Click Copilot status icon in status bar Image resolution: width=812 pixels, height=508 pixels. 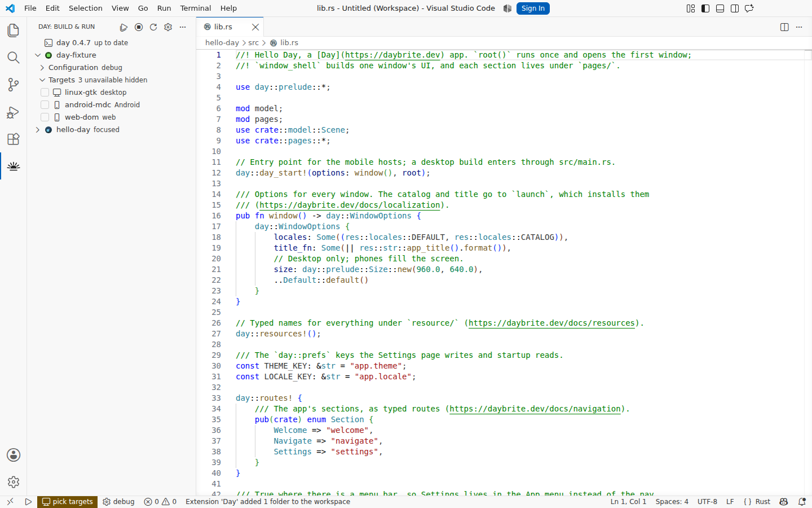784,502
